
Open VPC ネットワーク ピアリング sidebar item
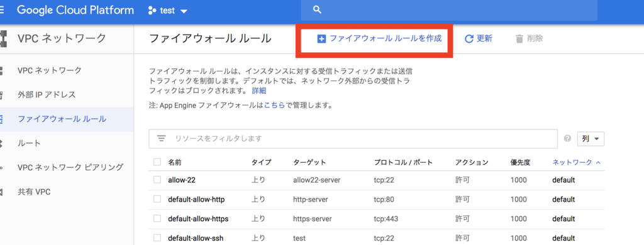tap(67, 168)
